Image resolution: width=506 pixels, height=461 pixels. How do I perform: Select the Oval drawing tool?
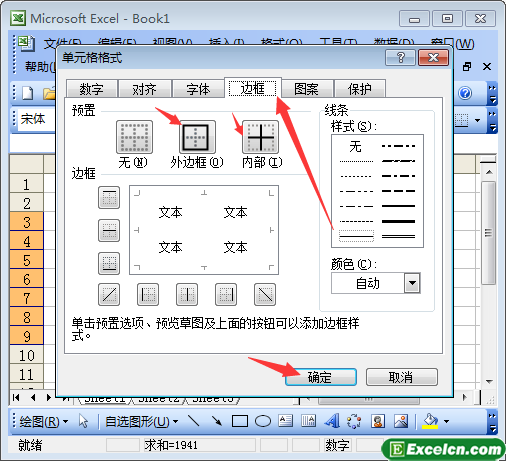263,421
